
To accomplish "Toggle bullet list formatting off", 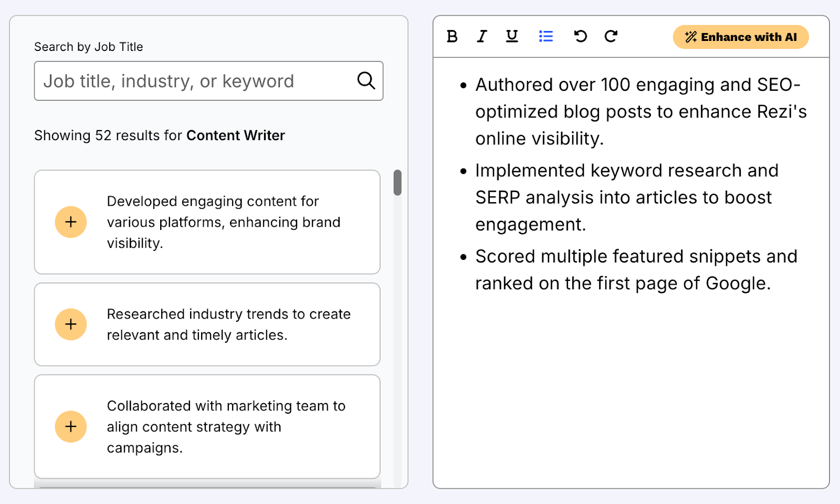I will click(545, 36).
